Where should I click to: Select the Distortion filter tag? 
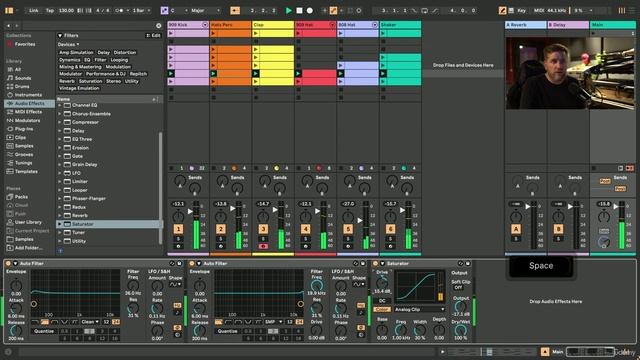(125, 52)
